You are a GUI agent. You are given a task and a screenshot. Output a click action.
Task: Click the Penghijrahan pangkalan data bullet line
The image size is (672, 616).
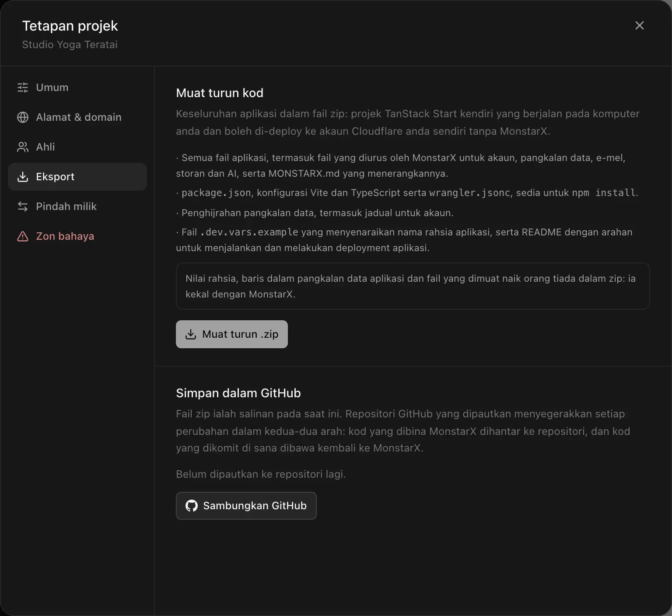[315, 213]
